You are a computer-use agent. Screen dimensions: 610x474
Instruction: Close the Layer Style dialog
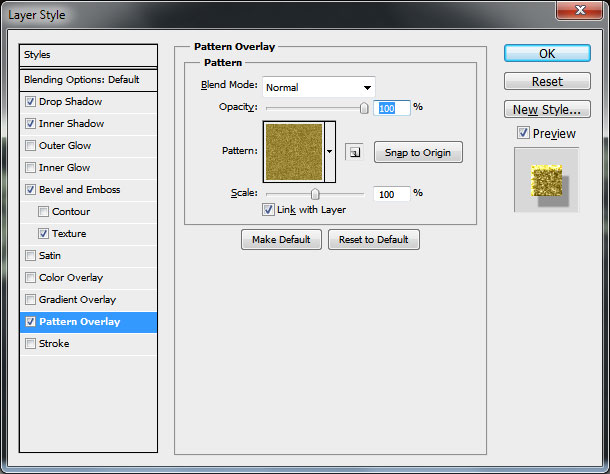tap(580, 9)
